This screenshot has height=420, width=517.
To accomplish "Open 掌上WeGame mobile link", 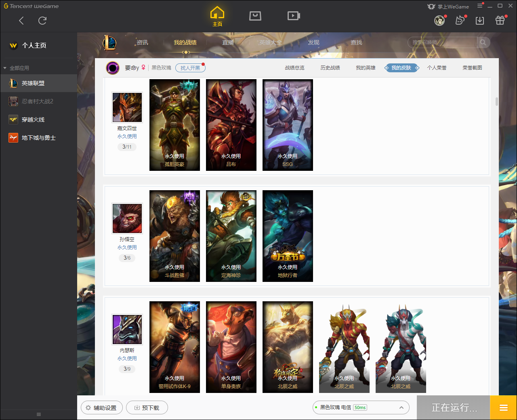I will pos(448,6).
